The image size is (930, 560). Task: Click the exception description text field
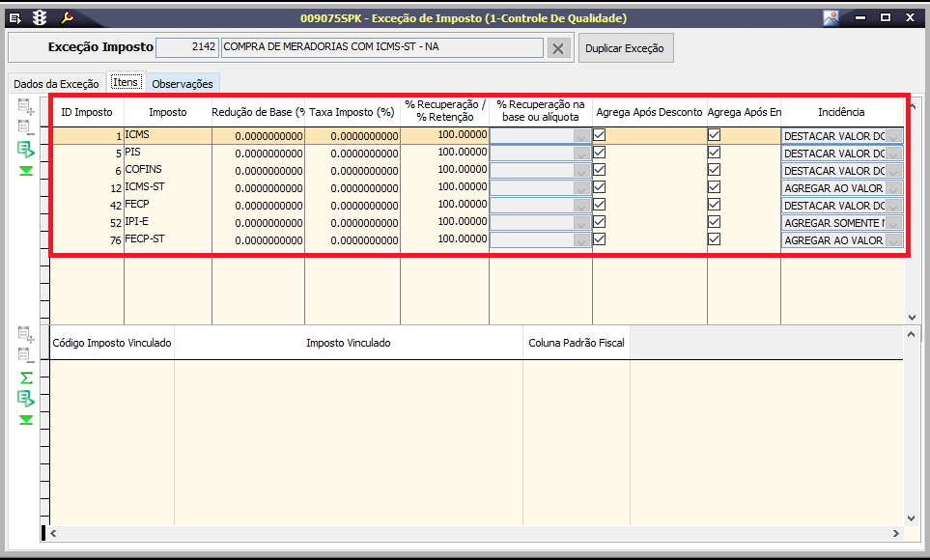[x=381, y=47]
